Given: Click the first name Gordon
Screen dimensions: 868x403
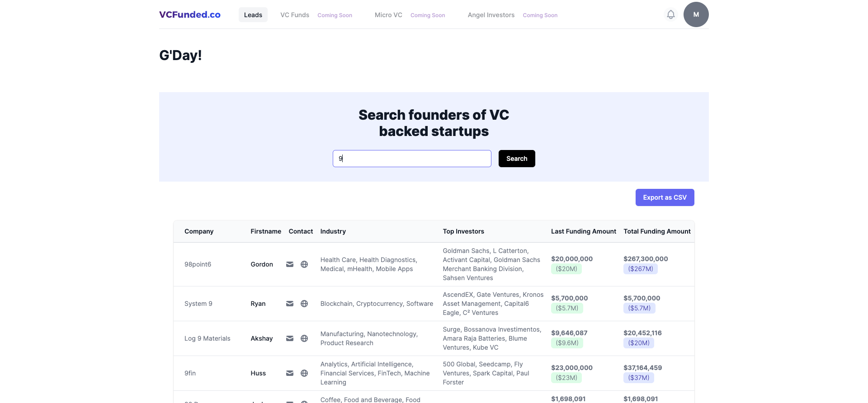Looking at the screenshot, I should click(262, 264).
